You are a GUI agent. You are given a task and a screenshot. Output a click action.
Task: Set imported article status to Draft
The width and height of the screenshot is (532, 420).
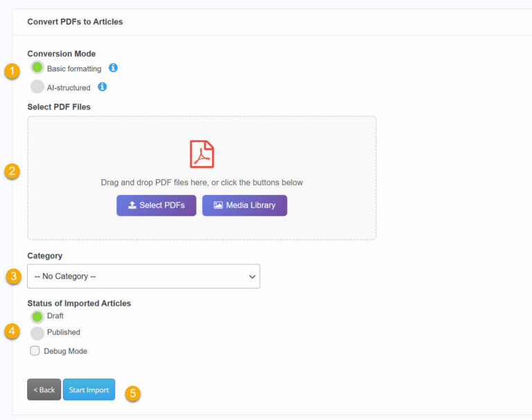(37, 316)
